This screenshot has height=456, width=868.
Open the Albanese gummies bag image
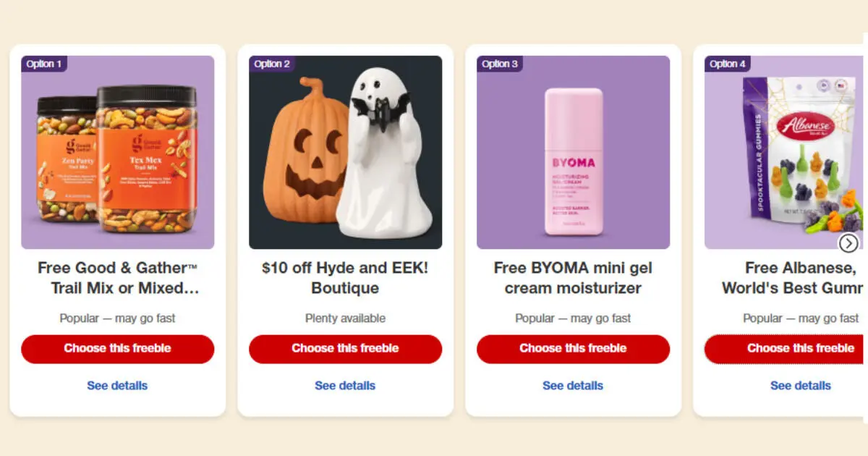[786, 153]
